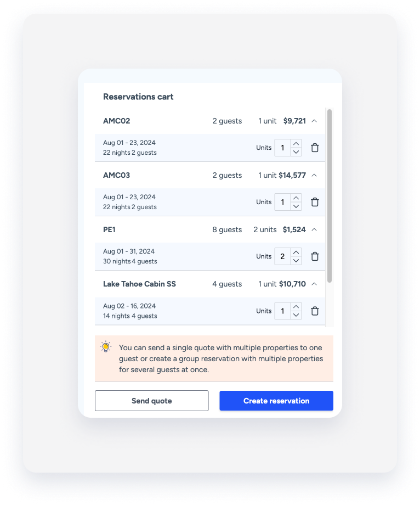Increase PE1 units with the up arrow

pos(296,252)
